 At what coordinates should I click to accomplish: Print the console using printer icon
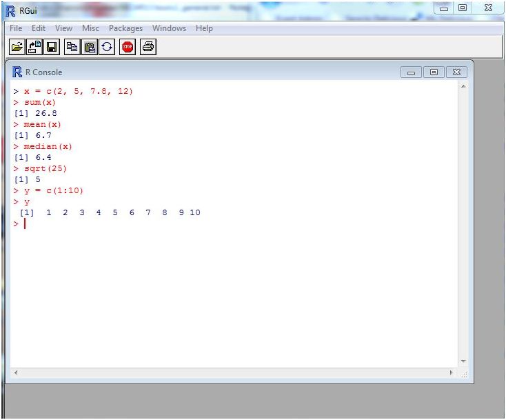(x=148, y=47)
